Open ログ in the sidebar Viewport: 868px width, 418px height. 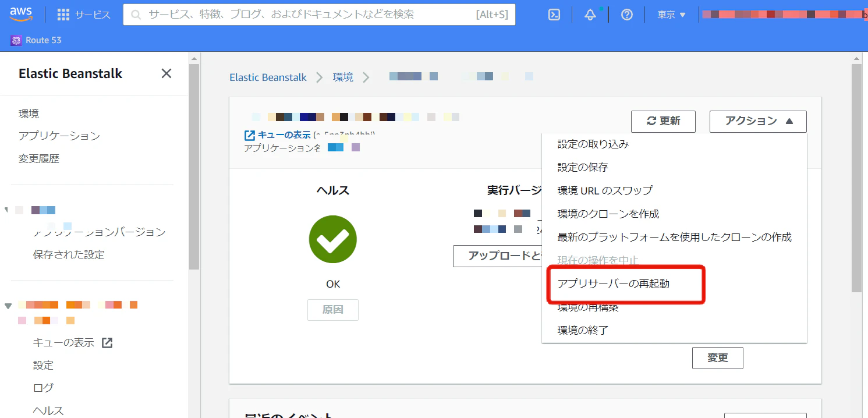click(x=43, y=387)
